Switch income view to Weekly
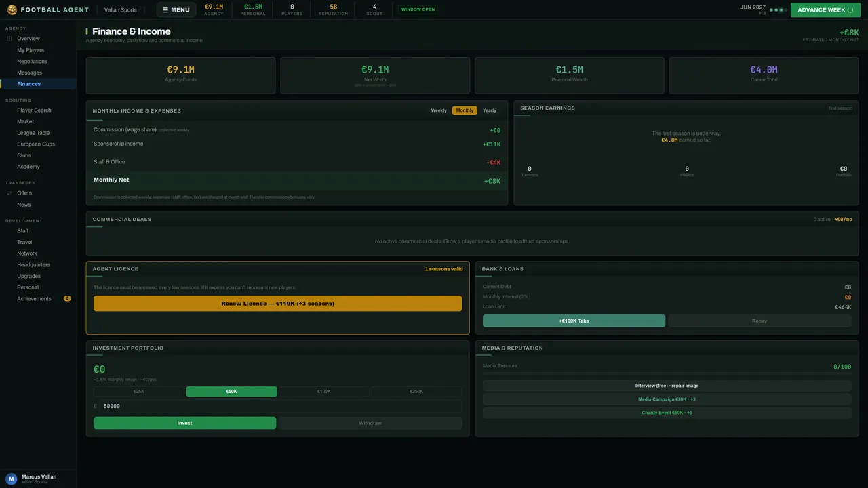This screenshot has height=488, width=868. click(x=439, y=110)
